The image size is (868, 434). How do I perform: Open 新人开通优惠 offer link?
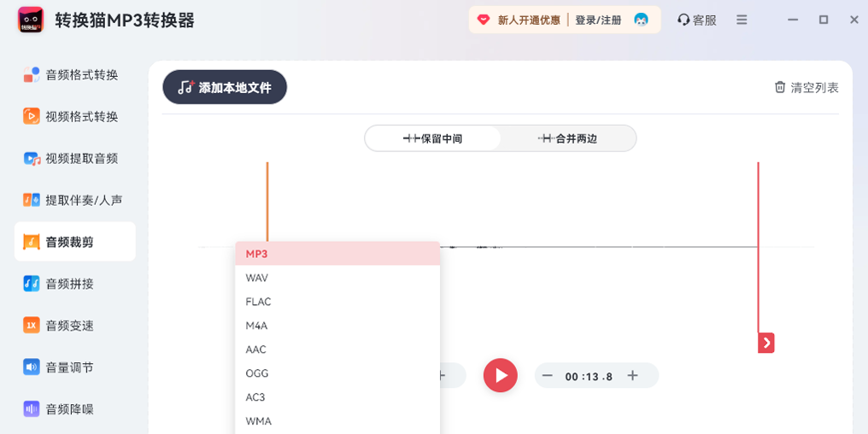click(x=529, y=20)
